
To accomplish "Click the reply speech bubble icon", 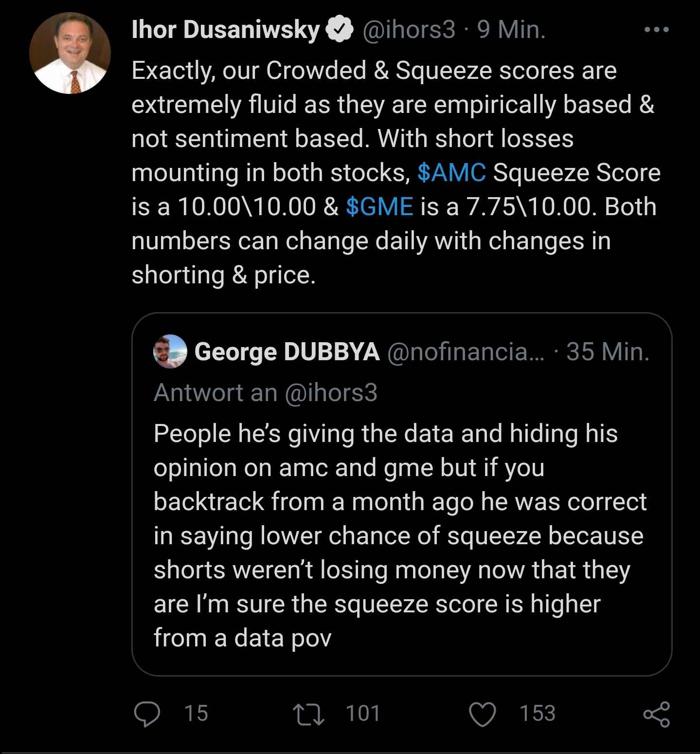I will [x=146, y=714].
